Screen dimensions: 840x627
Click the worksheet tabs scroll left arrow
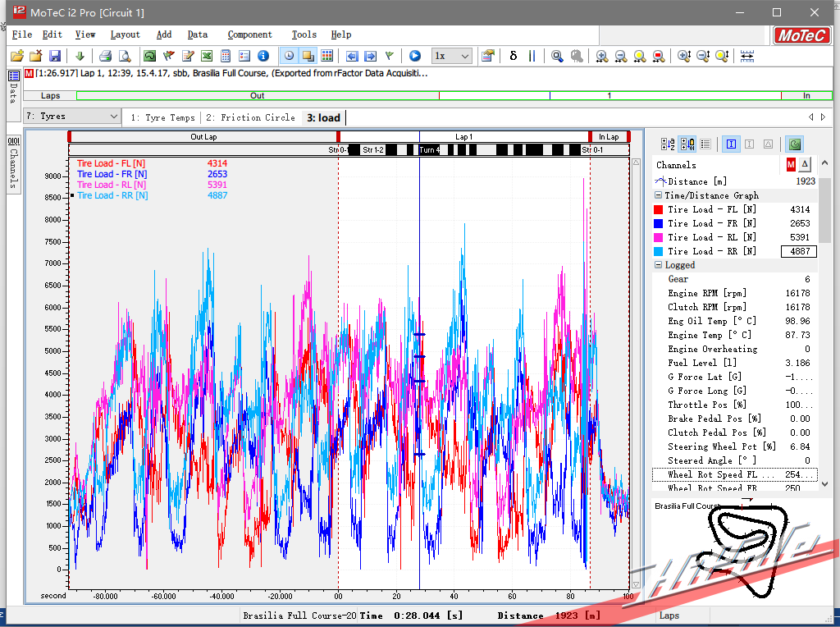(x=811, y=117)
